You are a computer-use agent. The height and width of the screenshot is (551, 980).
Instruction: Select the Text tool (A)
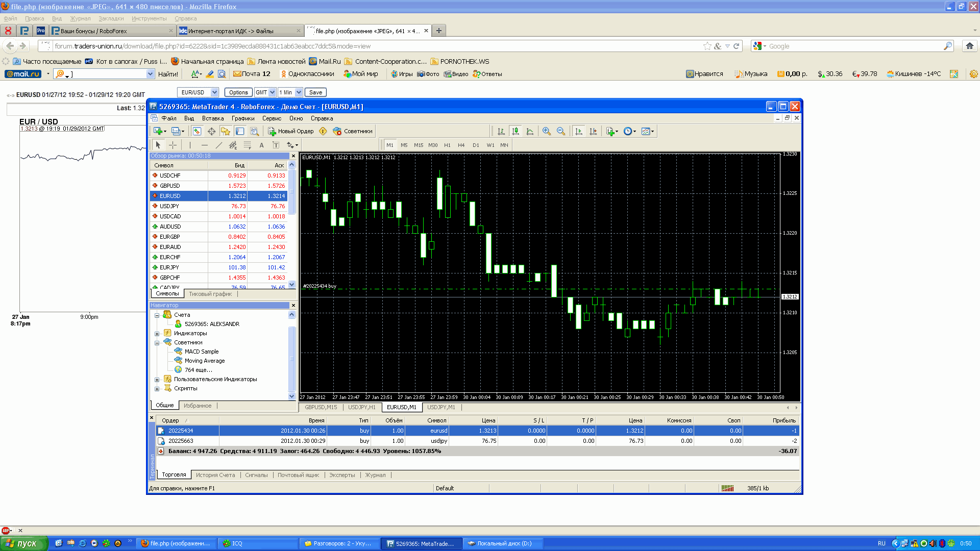point(261,145)
